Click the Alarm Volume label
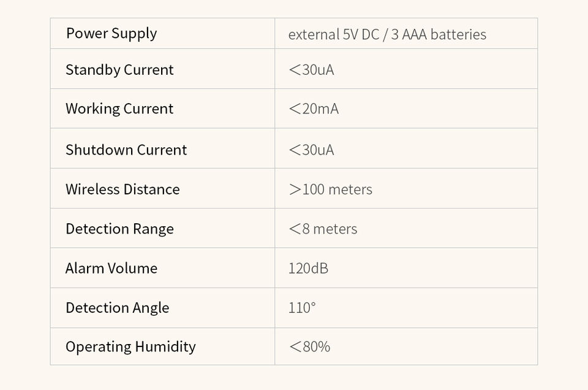This screenshot has width=588, height=390. tap(111, 269)
